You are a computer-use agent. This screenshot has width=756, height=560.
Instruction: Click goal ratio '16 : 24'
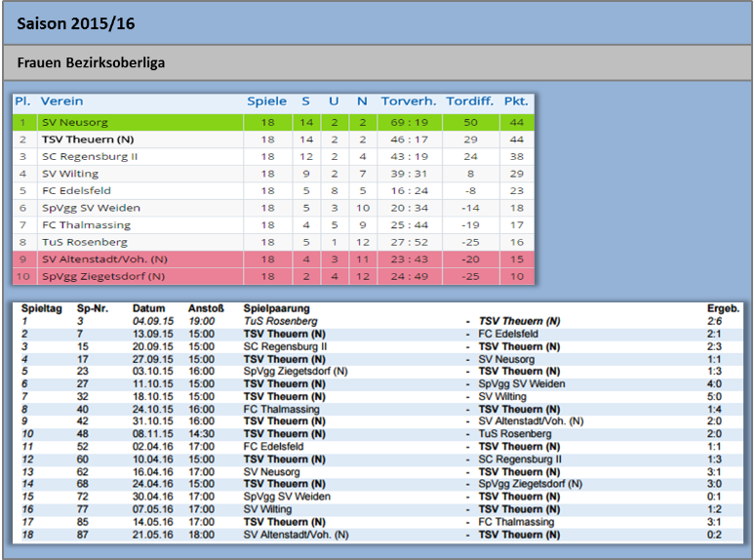tap(410, 191)
